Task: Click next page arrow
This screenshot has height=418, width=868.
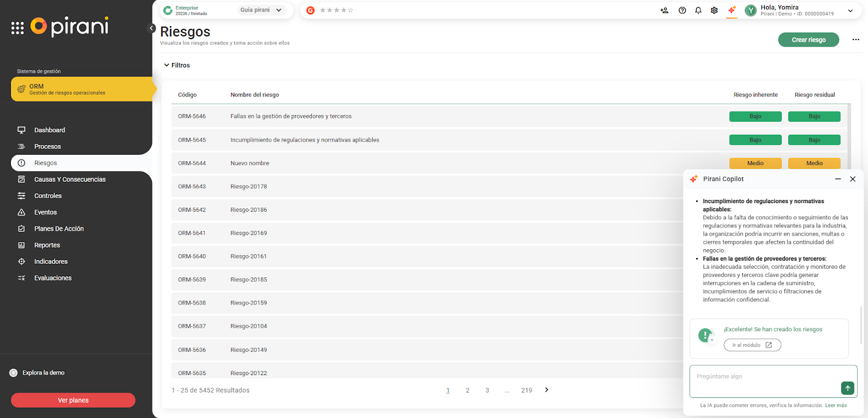Action: (546, 390)
